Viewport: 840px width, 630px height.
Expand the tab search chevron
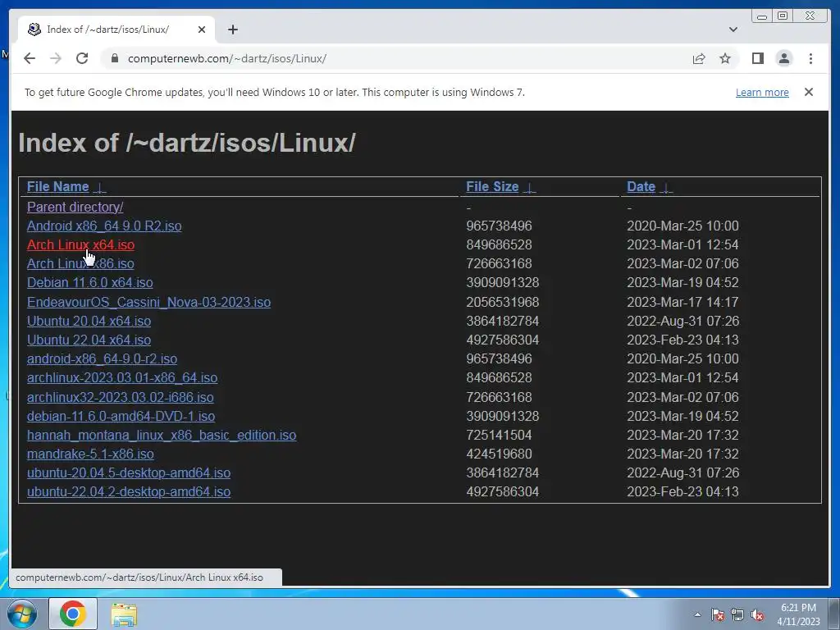coord(733,30)
